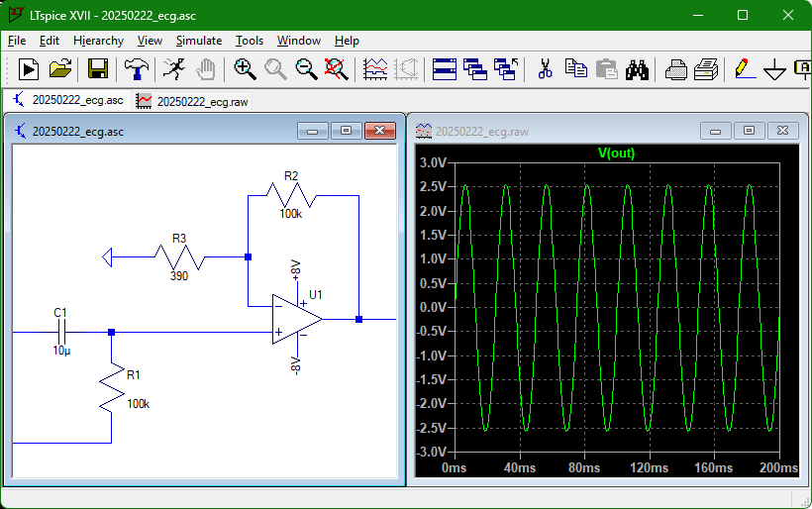This screenshot has height=509, width=812.
Task: Open the Simulate menu
Action: (199, 41)
